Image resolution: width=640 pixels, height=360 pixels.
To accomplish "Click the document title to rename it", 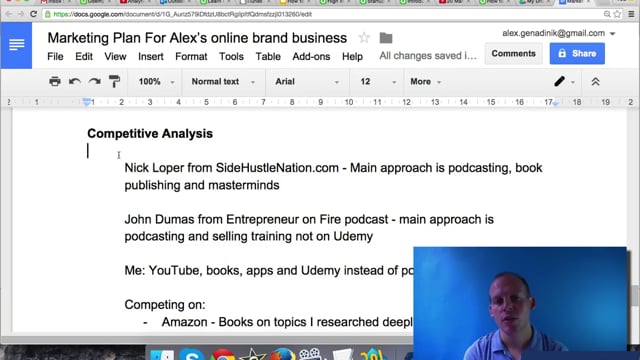I will point(197,38).
